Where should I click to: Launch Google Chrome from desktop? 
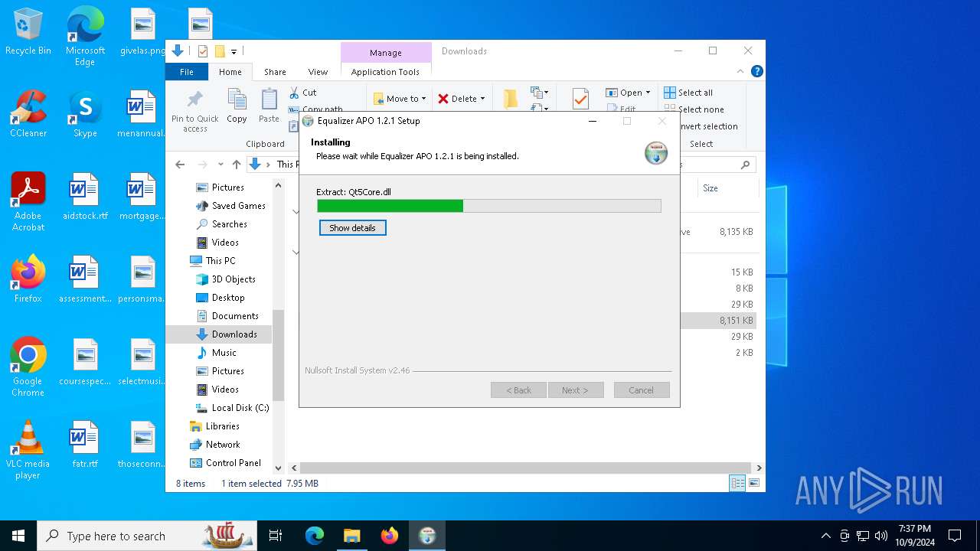point(28,367)
